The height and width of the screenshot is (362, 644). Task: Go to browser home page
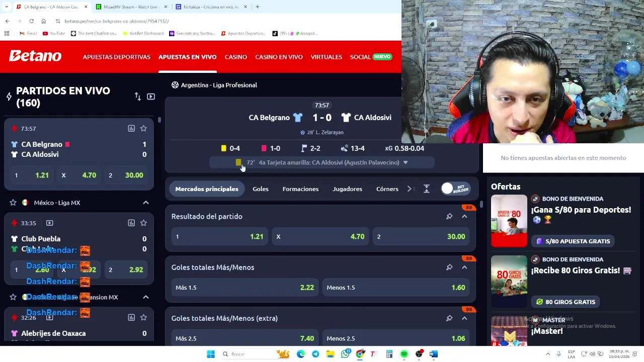coord(43,21)
